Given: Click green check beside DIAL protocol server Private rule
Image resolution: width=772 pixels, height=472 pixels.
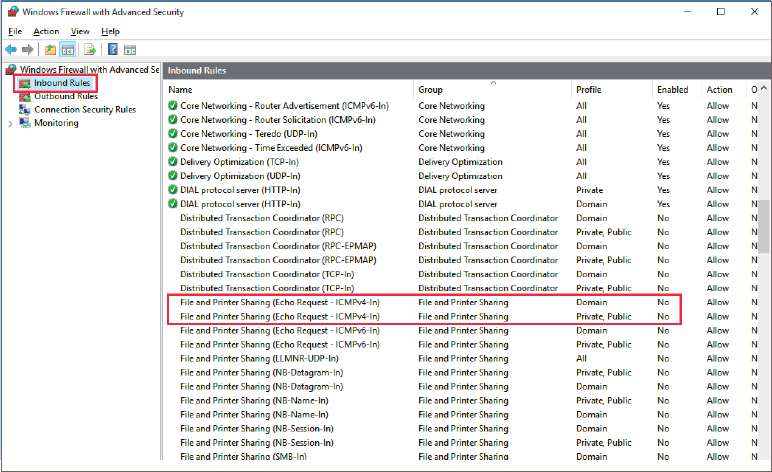Looking at the screenshot, I should pos(172,189).
